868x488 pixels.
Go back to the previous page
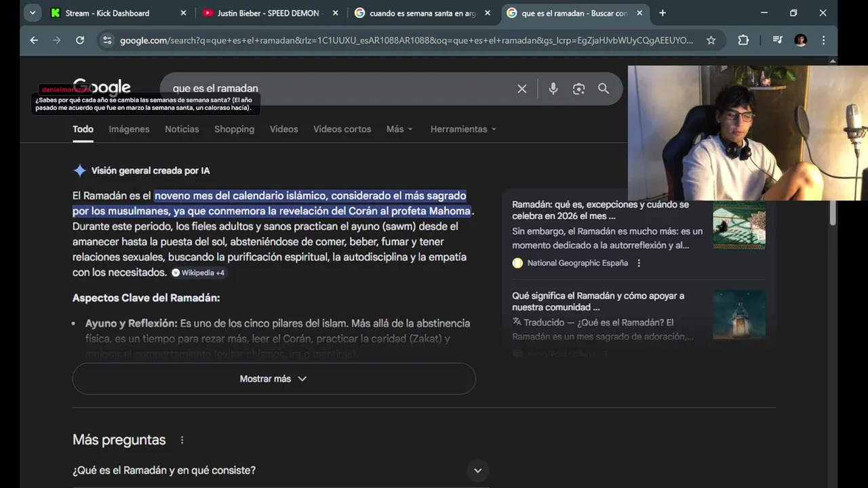click(34, 40)
